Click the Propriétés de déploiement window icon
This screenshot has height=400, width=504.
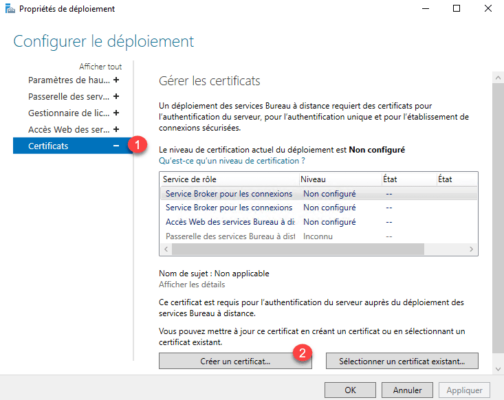10,9
